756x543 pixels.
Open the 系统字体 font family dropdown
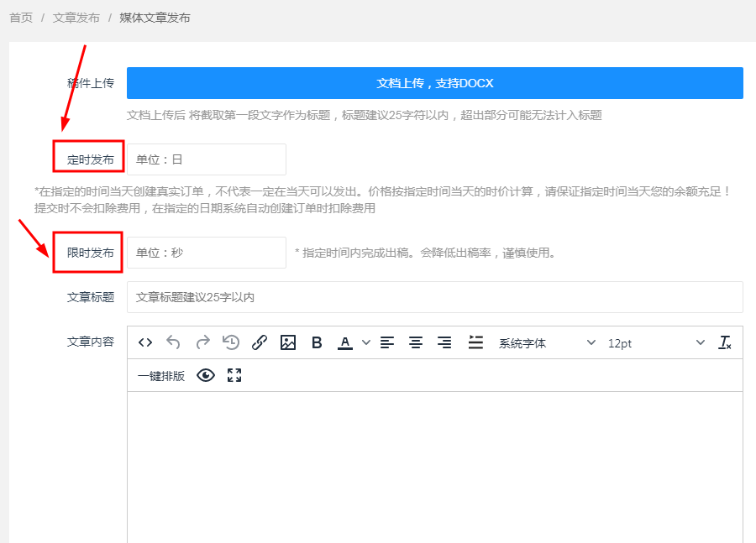[547, 343]
